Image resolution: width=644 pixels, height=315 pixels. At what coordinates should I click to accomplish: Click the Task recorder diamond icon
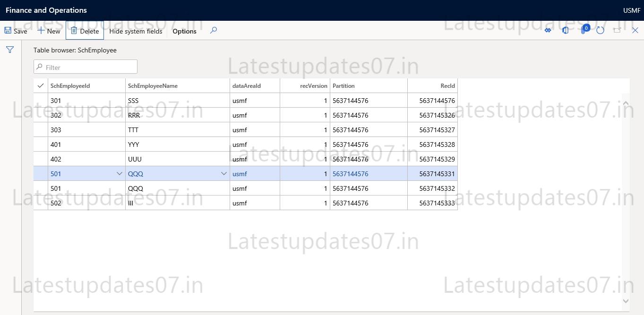[548, 30]
